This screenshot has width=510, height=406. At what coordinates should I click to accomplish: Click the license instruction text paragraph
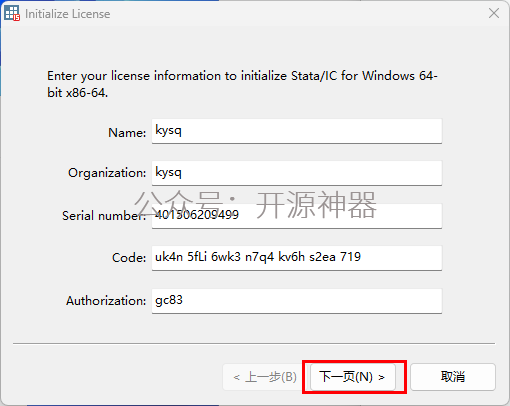[242, 84]
